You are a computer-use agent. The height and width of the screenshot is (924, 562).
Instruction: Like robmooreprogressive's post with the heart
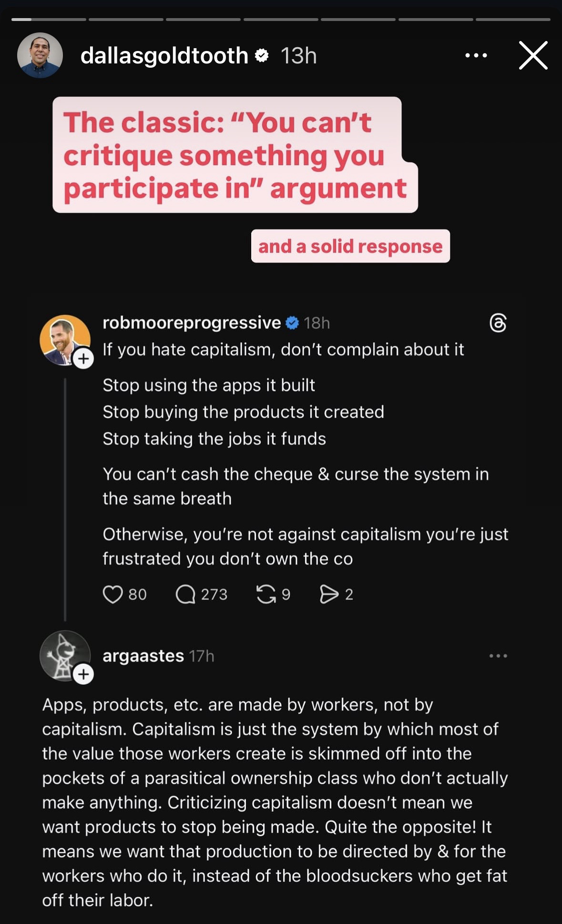[113, 595]
